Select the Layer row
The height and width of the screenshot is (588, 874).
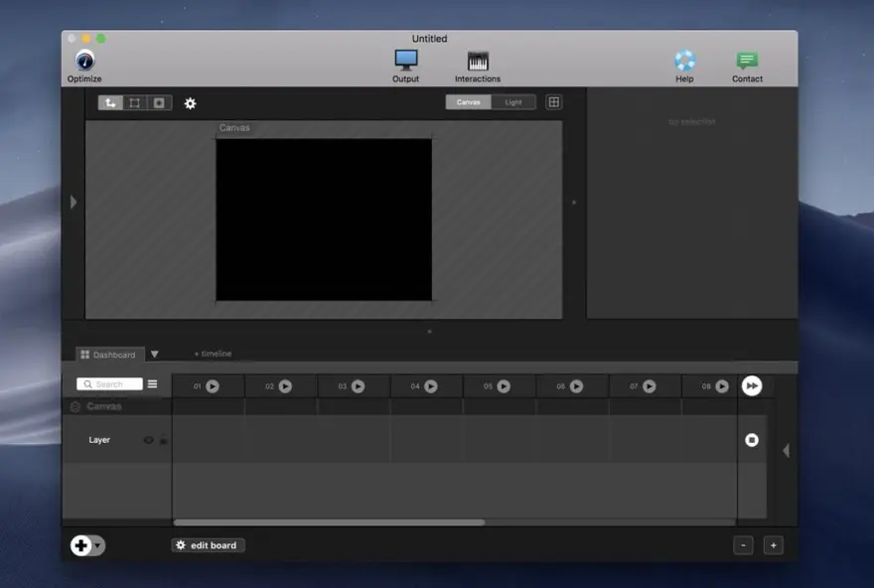(117, 439)
